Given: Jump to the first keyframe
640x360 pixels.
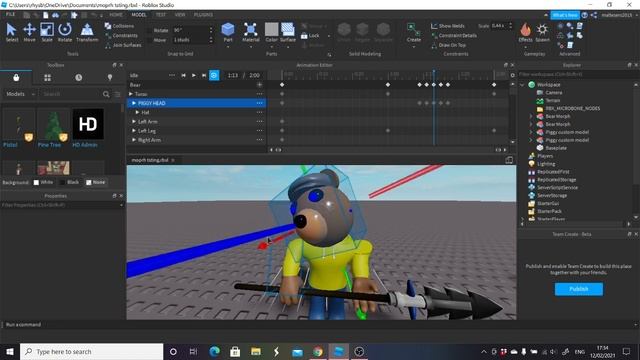Looking at the screenshot, I should [183, 75].
